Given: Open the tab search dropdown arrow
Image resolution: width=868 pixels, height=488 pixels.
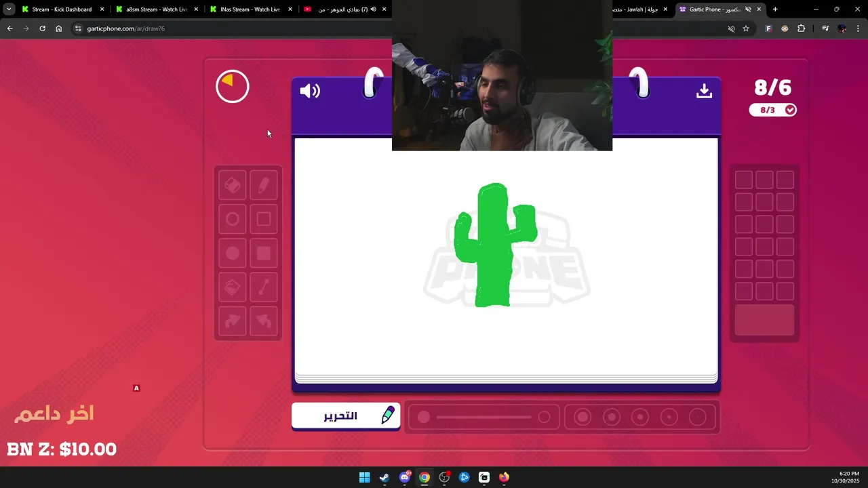Looking at the screenshot, I should point(9,9).
